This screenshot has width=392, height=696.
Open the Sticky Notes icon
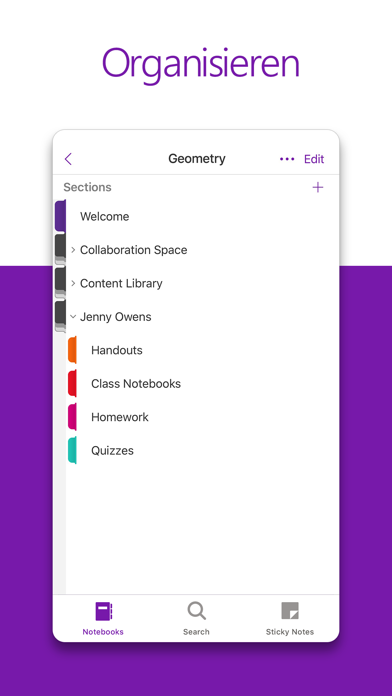pyautogui.click(x=290, y=611)
